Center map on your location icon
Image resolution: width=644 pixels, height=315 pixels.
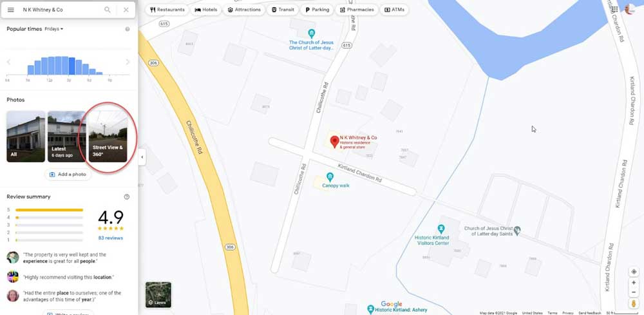coord(634,271)
